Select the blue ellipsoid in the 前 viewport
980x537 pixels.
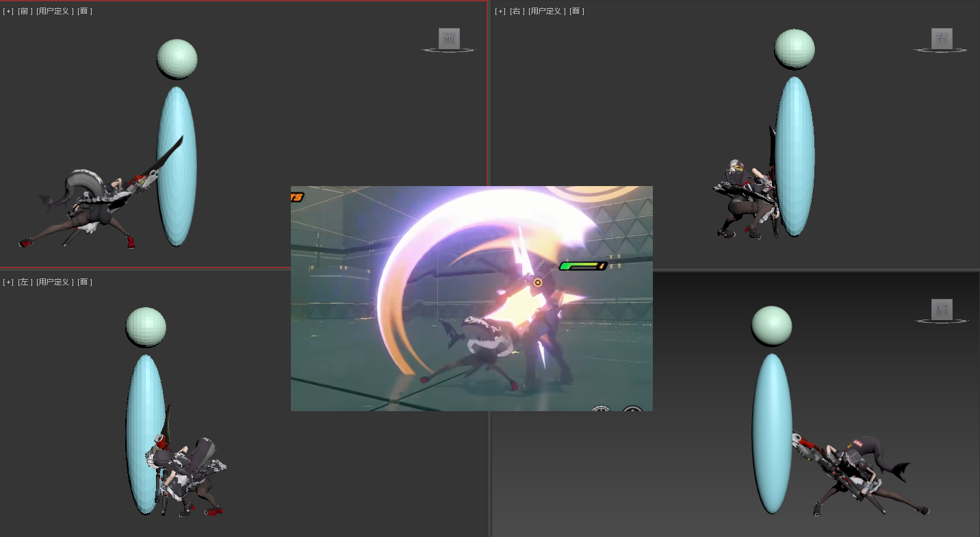(x=177, y=166)
